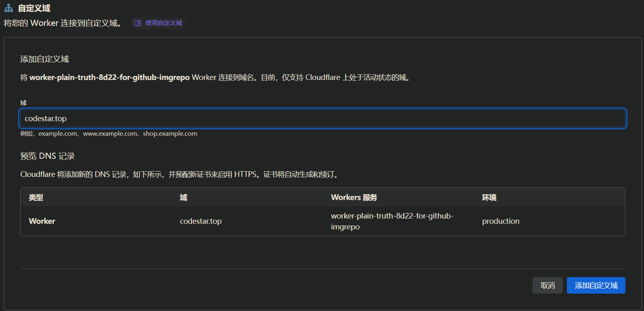Click the 预览 DNS 记录 heading

click(x=48, y=156)
